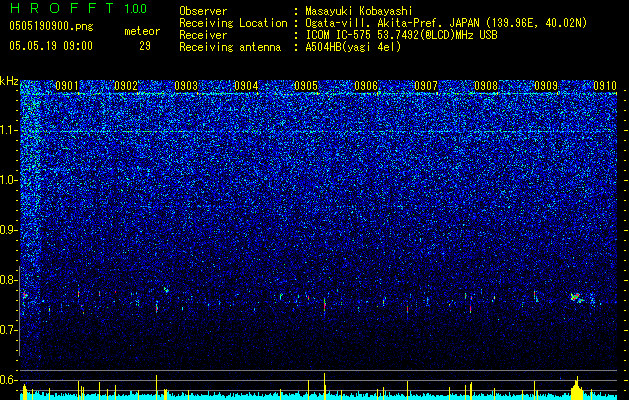This screenshot has height=400, width=629.
Task: Click the 0904 time marker
Action: click(x=246, y=86)
